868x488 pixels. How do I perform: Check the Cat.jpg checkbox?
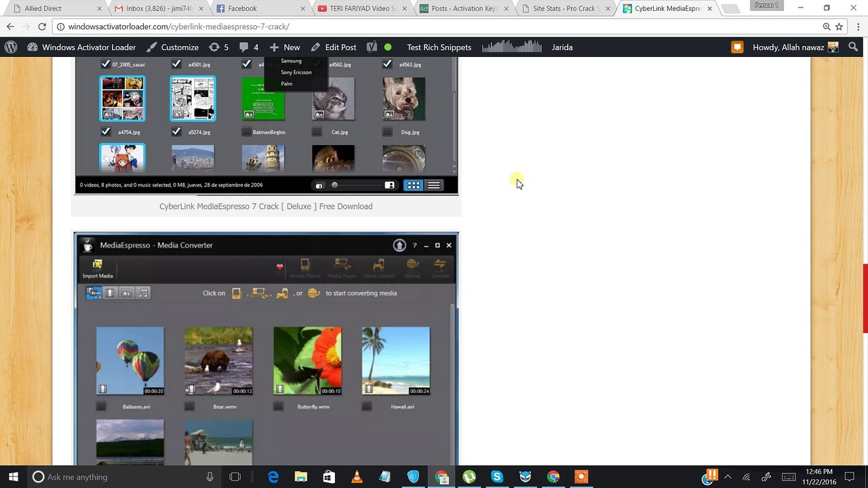[317, 131]
